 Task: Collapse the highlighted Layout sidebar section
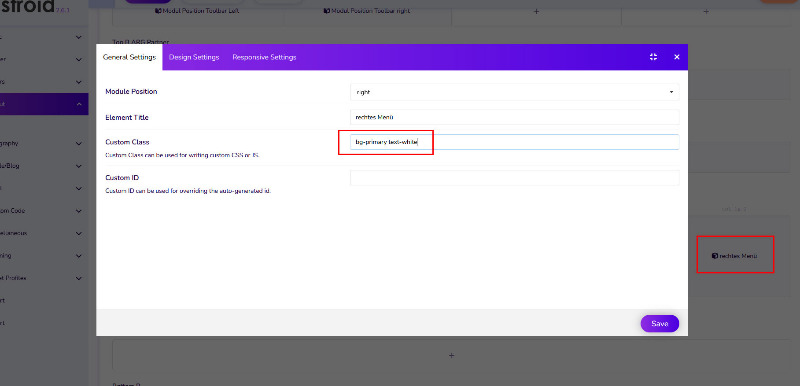79,104
